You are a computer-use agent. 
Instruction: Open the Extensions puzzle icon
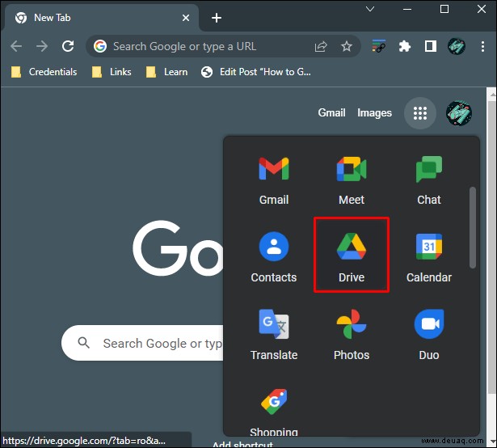point(405,46)
